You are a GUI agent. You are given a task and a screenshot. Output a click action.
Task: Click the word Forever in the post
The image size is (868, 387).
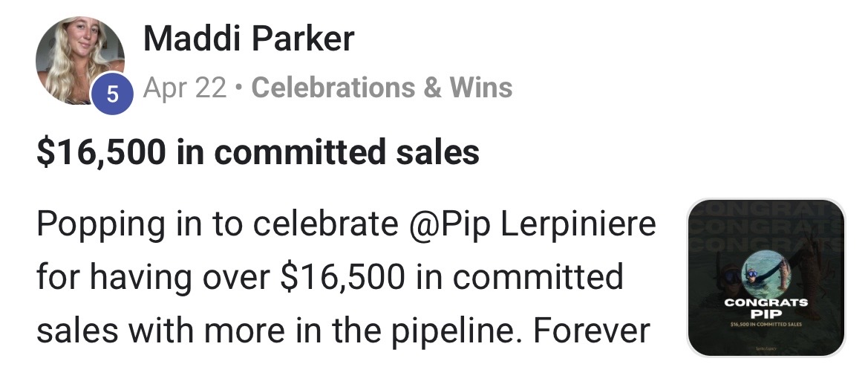tap(592, 331)
